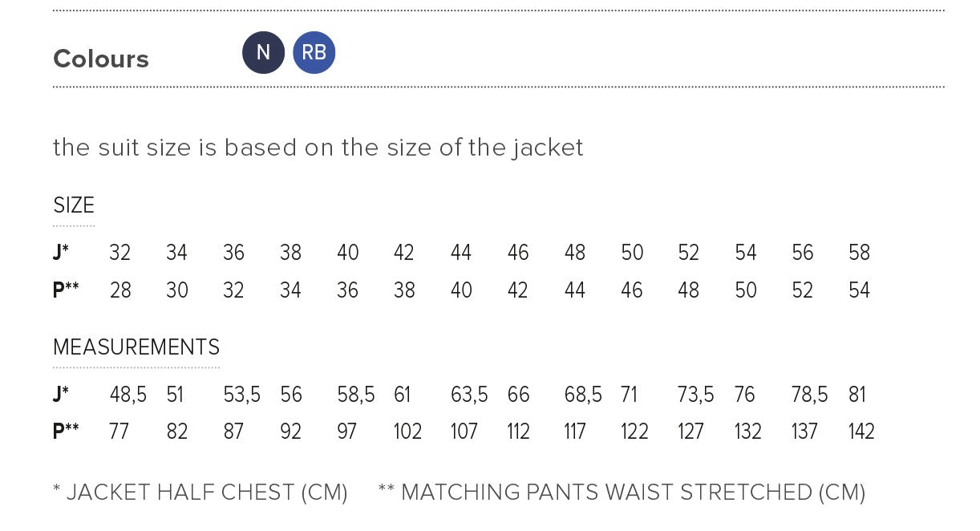The width and height of the screenshot is (980, 531).
Task: Click the 81 jacket half chest value
Action: click(856, 395)
